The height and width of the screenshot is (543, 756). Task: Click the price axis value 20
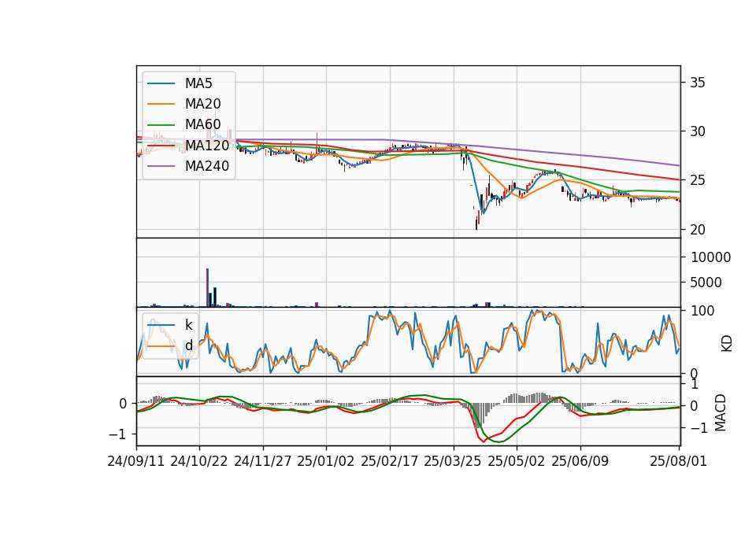698,230
